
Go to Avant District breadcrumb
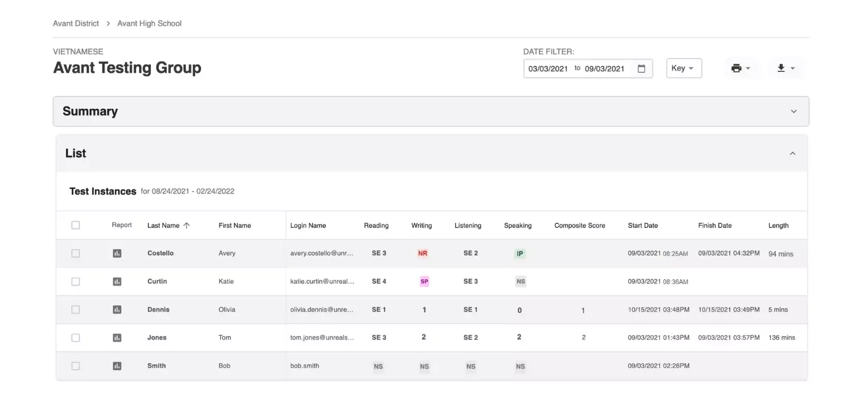[x=76, y=23]
